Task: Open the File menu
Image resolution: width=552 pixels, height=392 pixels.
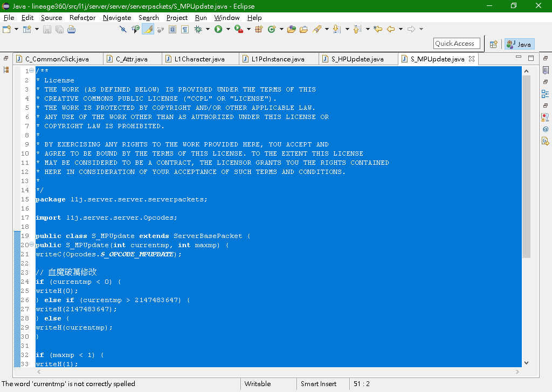Action: click(x=9, y=18)
